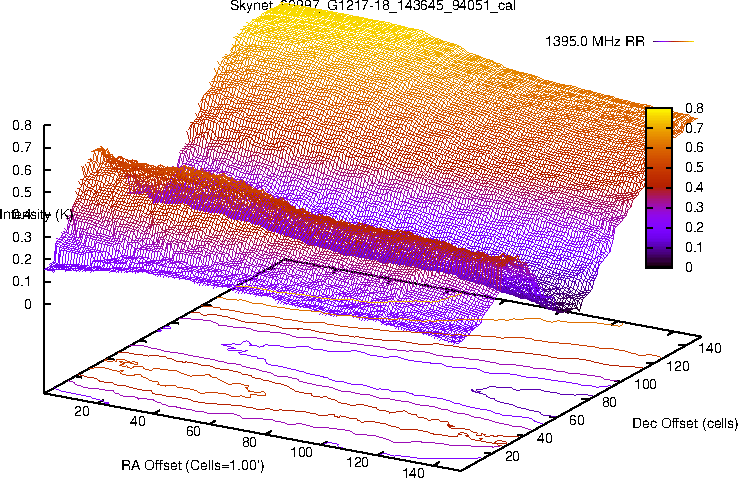738x478 pixels.
Task: Click the dark purple bottom of color bar
Action: pyautogui.click(x=658, y=262)
